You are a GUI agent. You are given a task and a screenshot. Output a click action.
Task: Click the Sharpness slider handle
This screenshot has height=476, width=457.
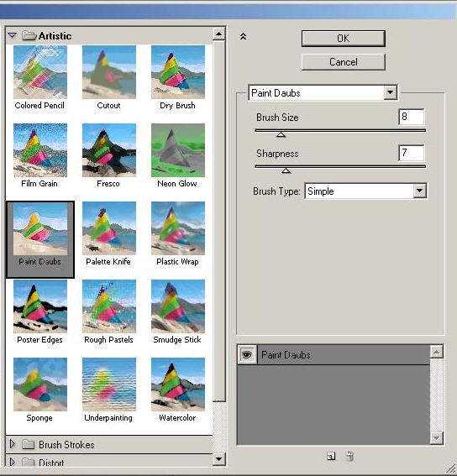(286, 170)
